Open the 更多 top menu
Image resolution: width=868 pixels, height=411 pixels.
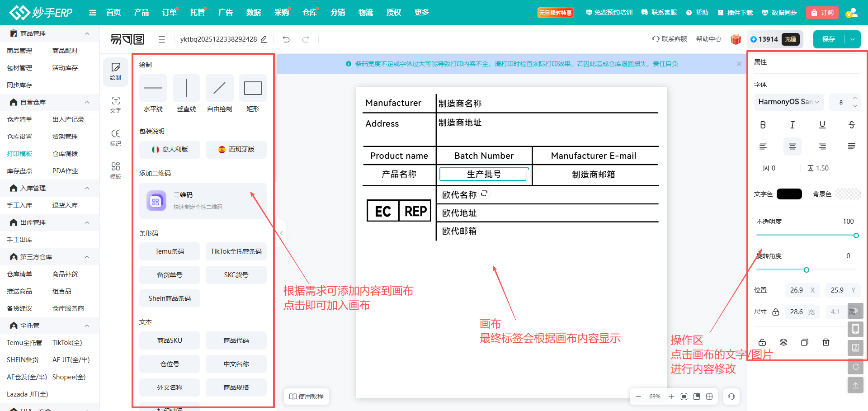click(x=422, y=13)
